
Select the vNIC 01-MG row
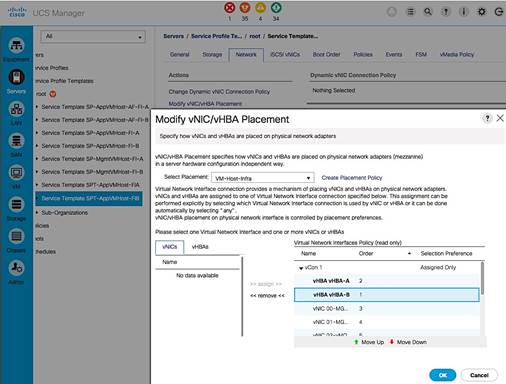(387, 322)
